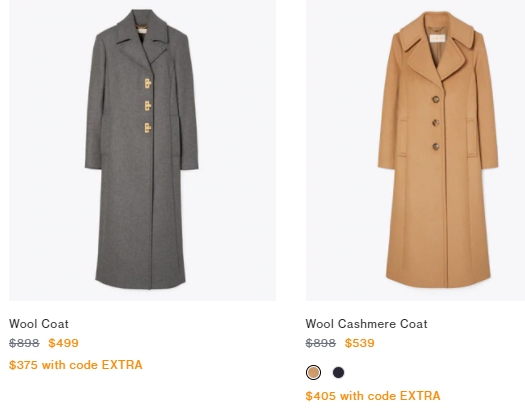The height and width of the screenshot is (410, 525).
Task: Click the crossed-out $898 under Wool Coat
Action: coord(24,343)
